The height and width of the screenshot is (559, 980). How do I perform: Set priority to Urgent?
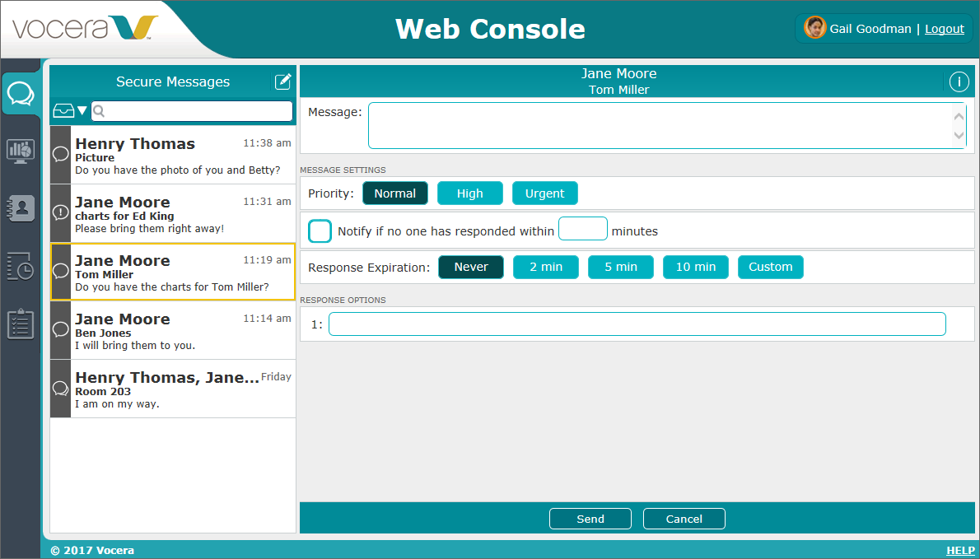click(x=545, y=193)
